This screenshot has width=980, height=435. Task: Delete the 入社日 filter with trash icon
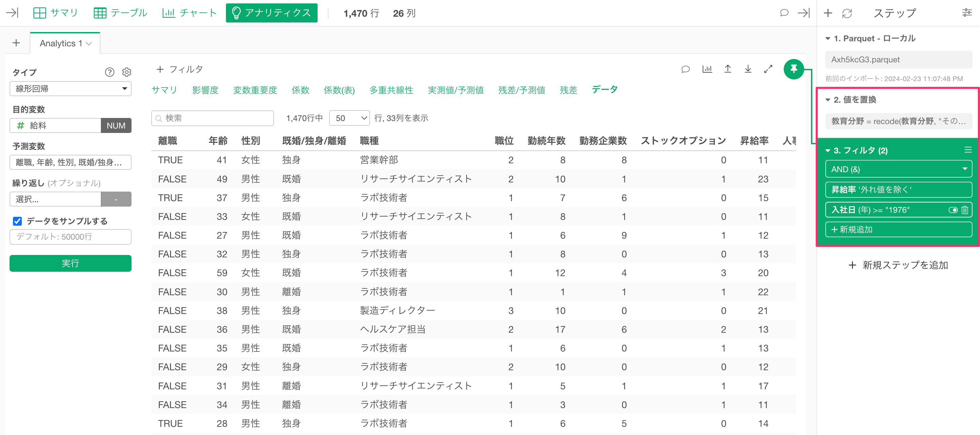[x=964, y=210]
